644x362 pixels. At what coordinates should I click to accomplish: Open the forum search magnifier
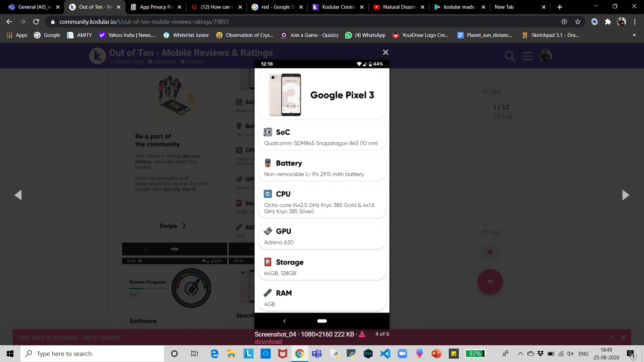coord(510,56)
